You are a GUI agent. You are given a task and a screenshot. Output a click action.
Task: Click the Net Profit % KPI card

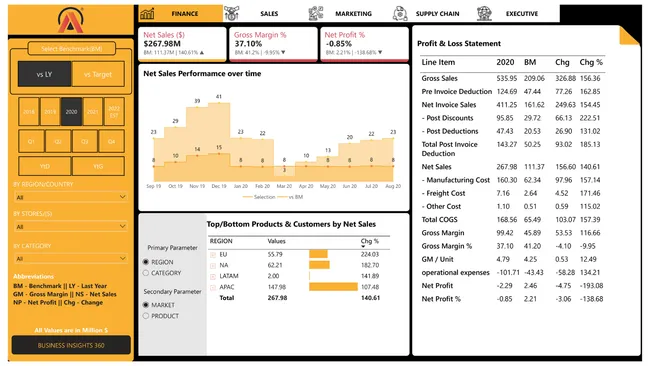(364, 44)
